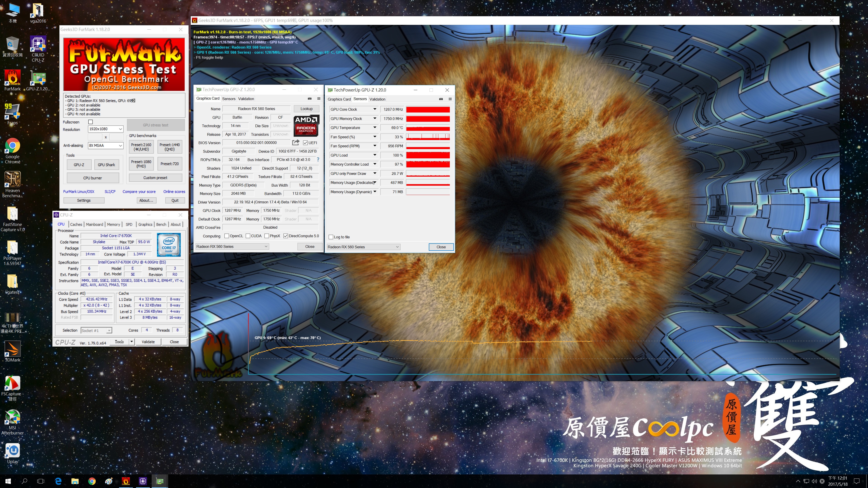Image resolution: width=868 pixels, height=488 pixels.
Task: Toggle the PhysX checkbox
Action: [x=267, y=236]
